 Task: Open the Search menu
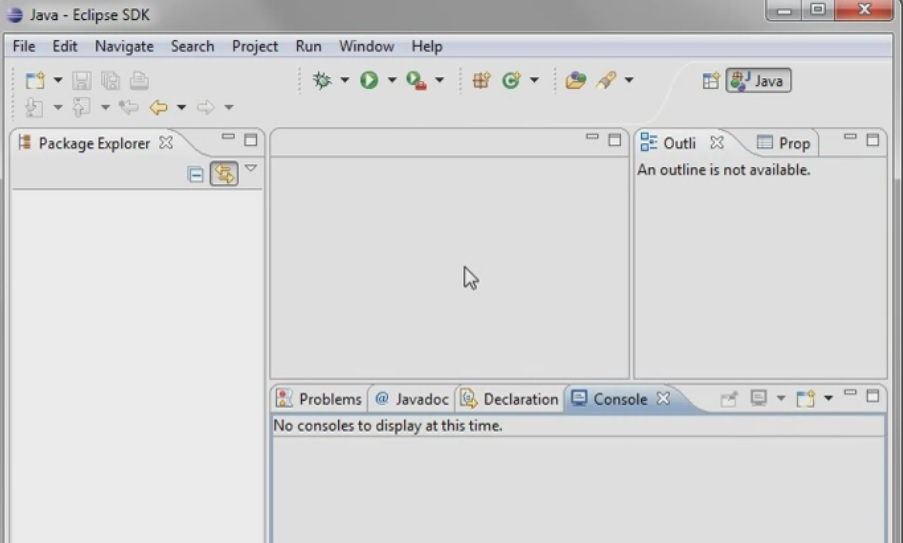coord(192,46)
